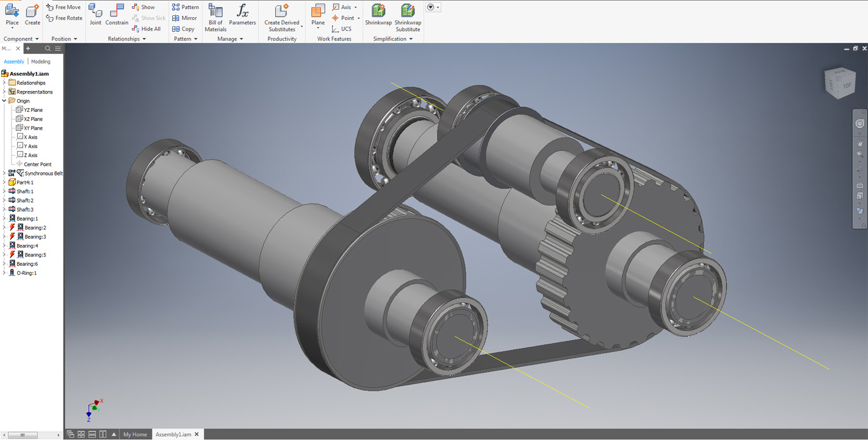The width and height of the screenshot is (868, 440).
Task: Add a new browser panel tab
Action: (x=28, y=48)
